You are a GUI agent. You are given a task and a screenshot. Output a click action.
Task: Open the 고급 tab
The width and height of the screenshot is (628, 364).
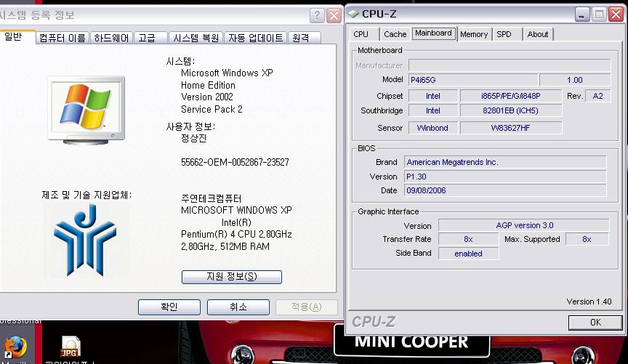[150, 38]
